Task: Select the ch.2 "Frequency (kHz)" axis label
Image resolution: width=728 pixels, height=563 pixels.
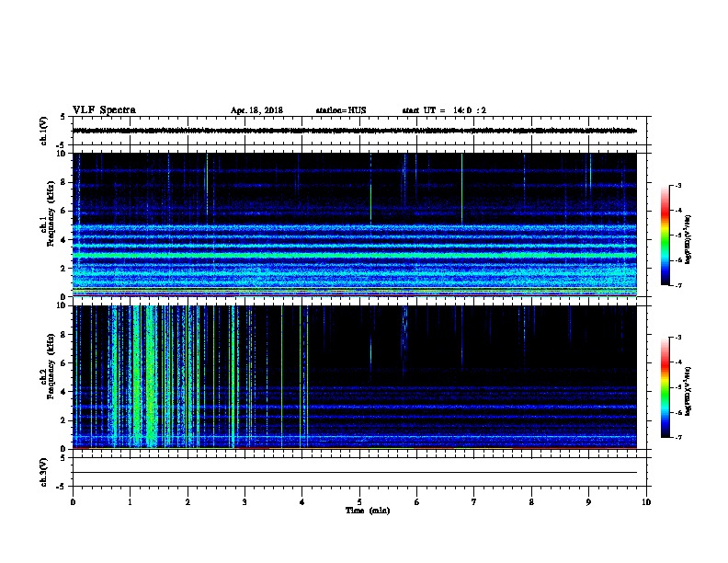Action: (x=51, y=366)
